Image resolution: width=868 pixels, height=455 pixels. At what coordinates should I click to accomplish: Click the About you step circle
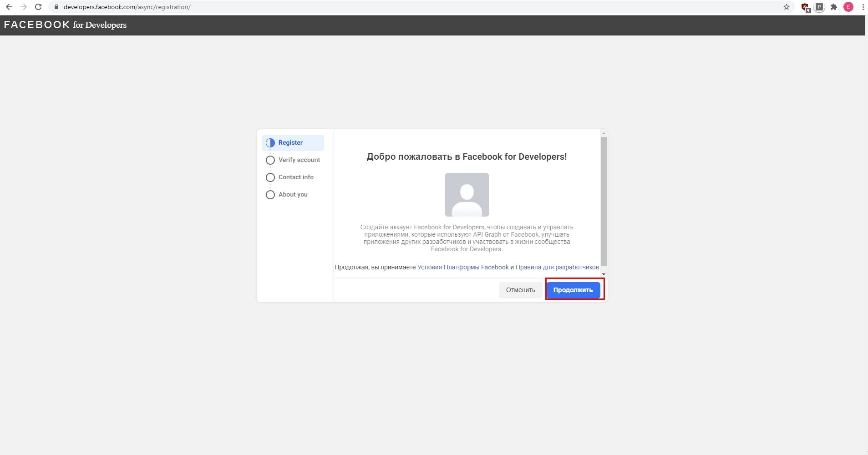pyautogui.click(x=270, y=195)
